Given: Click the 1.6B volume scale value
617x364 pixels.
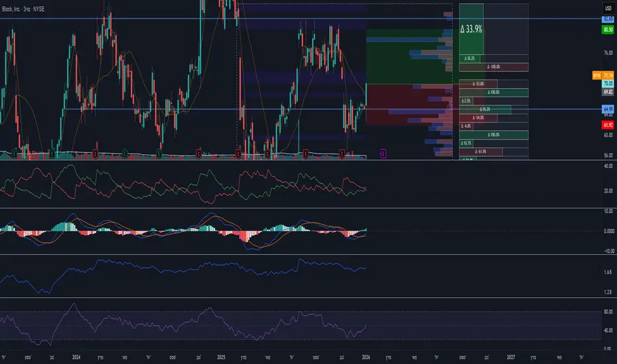Looking at the screenshot, I should [x=608, y=272].
